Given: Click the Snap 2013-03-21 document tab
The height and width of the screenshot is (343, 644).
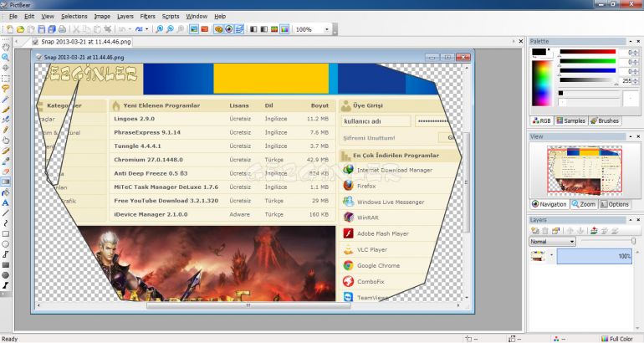Looking at the screenshot, I should 81,42.
